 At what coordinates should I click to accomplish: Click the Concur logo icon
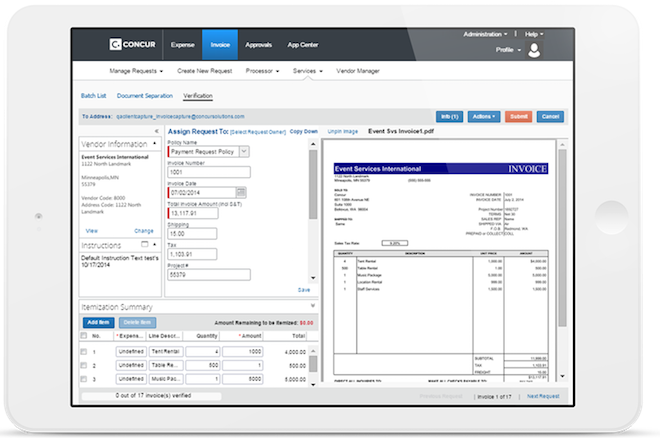pyautogui.click(x=115, y=45)
